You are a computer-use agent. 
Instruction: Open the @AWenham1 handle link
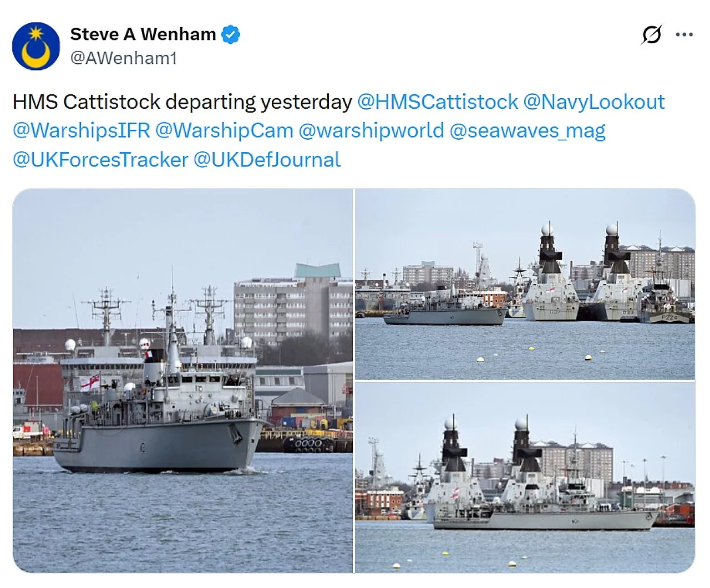[x=123, y=58]
